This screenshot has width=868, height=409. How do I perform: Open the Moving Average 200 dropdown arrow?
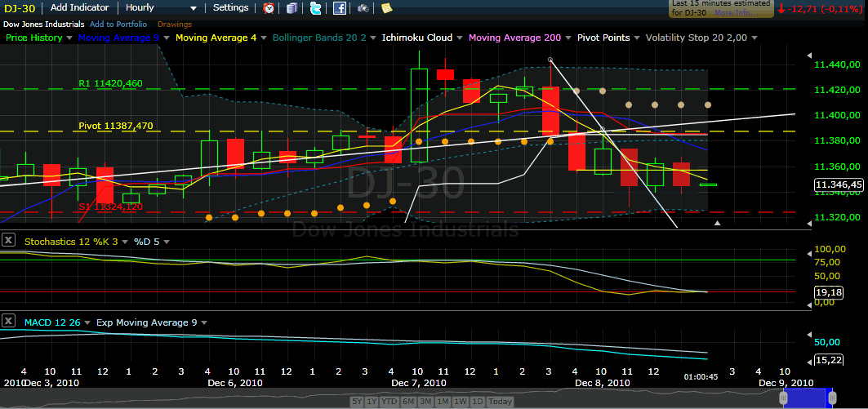point(568,38)
